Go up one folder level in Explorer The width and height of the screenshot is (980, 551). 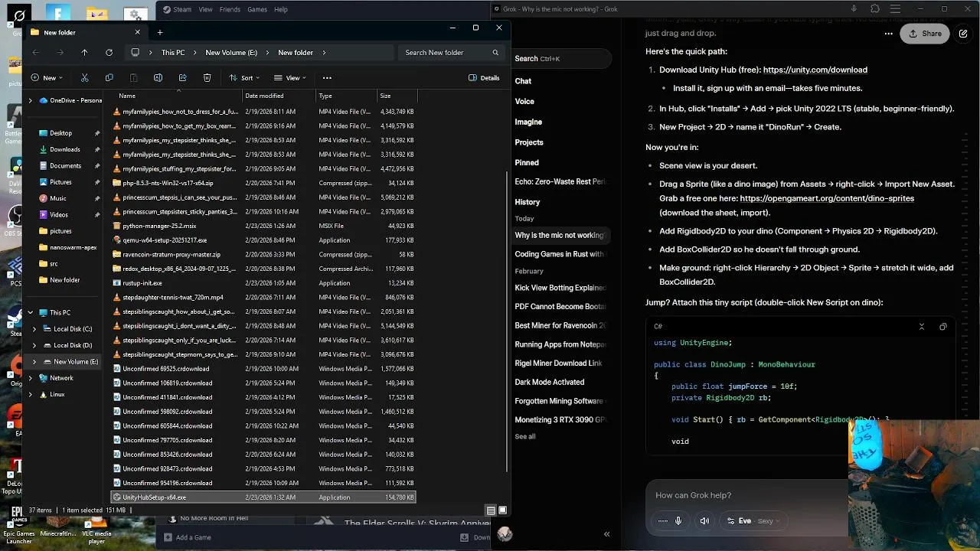coord(84,53)
